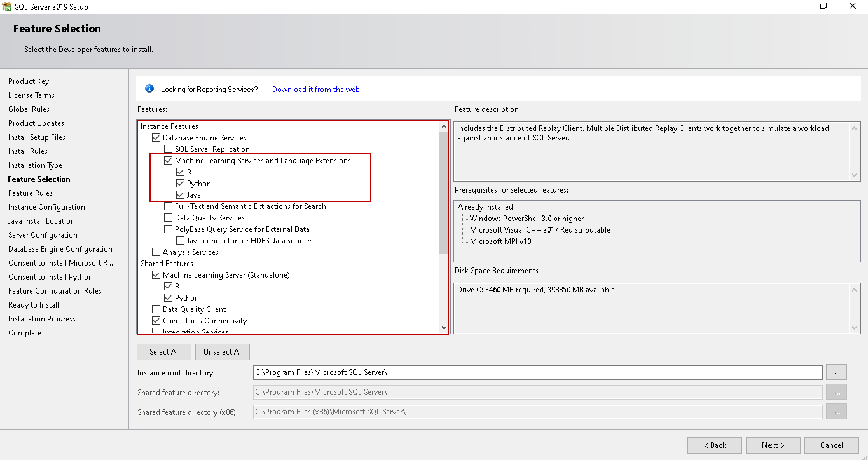Click the Disk Space Requirements scrollbar down arrow
868x460 pixels.
[x=855, y=328]
